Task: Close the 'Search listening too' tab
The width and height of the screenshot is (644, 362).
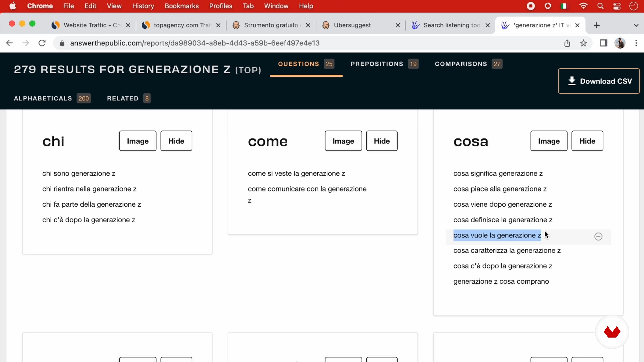Action: point(488,25)
